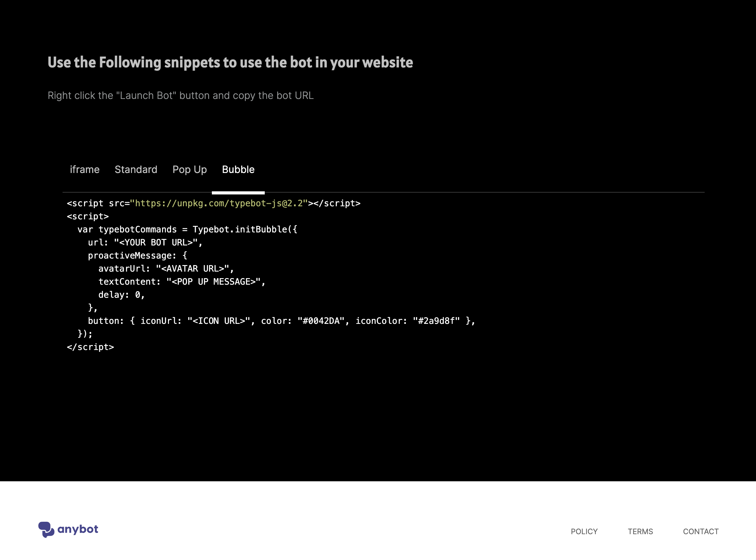Click the "Launch Bot" instruction sentence
The width and height of the screenshot is (756, 560).
tap(181, 96)
